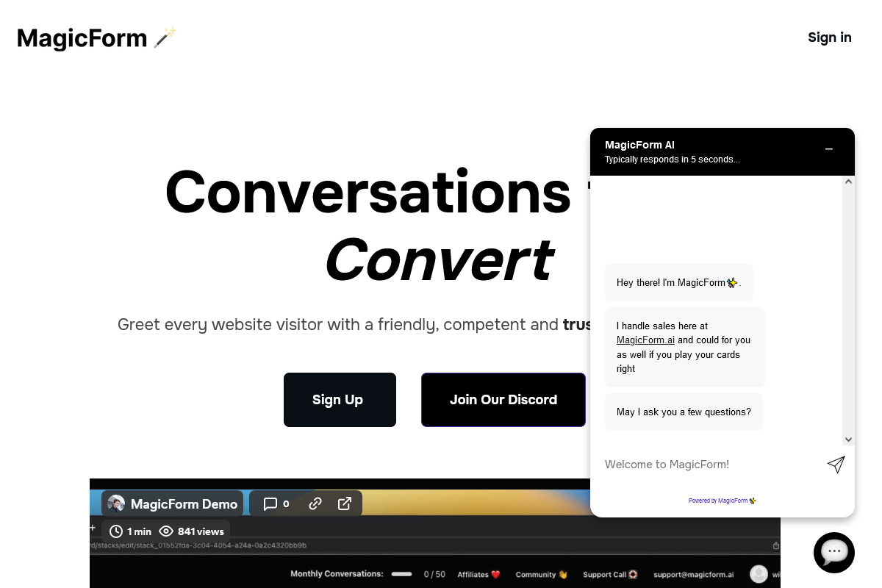Click the Monthly Conversations progress bar
Screen dimensions: 882x588
coord(401,574)
